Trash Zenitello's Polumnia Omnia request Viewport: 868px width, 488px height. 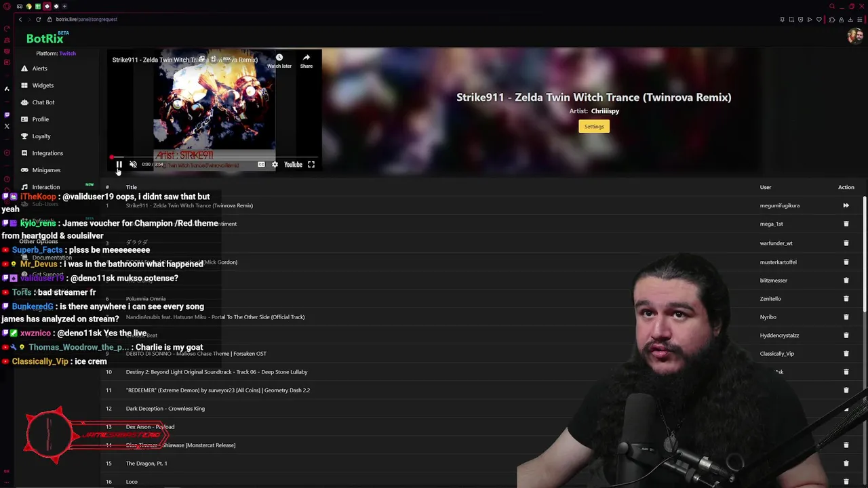pos(846,298)
